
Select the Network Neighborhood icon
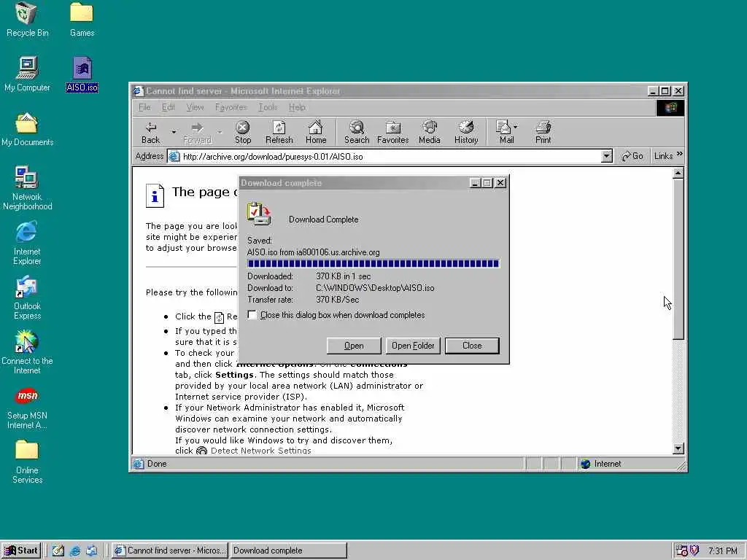27,188
